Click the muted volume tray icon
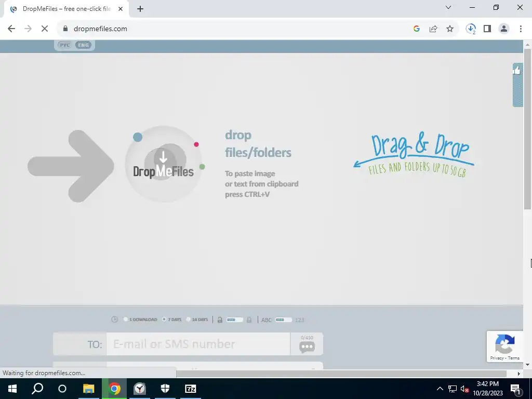532x399 pixels. [x=464, y=389]
